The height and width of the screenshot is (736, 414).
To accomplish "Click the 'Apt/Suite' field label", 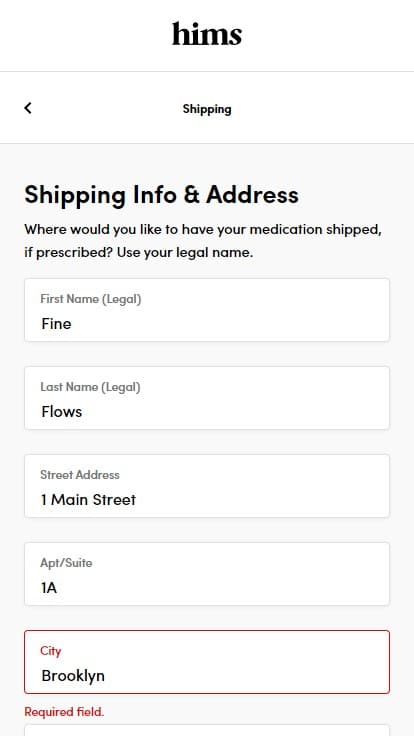I will (66, 563).
